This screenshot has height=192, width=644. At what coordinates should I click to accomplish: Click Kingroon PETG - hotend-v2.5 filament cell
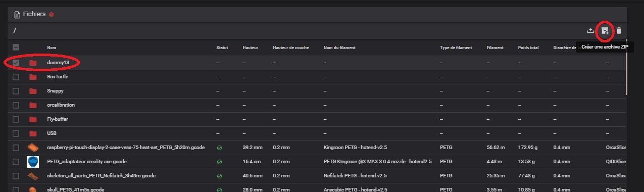(355, 148)
